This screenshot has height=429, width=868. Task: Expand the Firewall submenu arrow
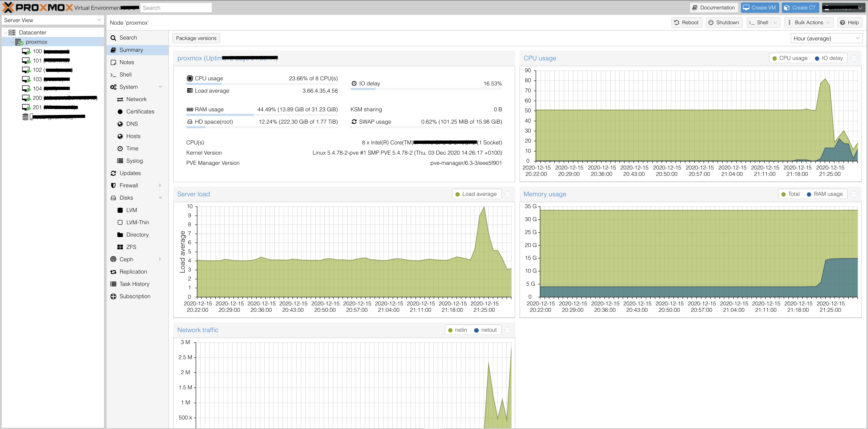(x=160, y=185)
